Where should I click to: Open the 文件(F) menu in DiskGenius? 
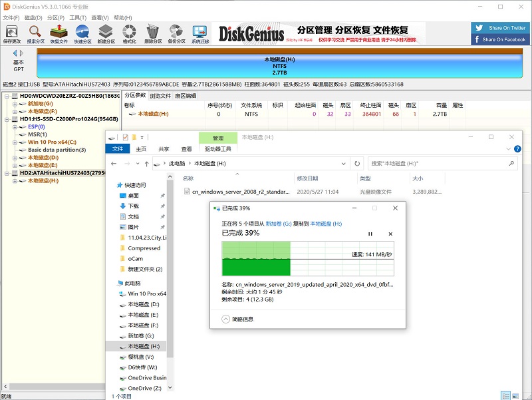point(11,18)
